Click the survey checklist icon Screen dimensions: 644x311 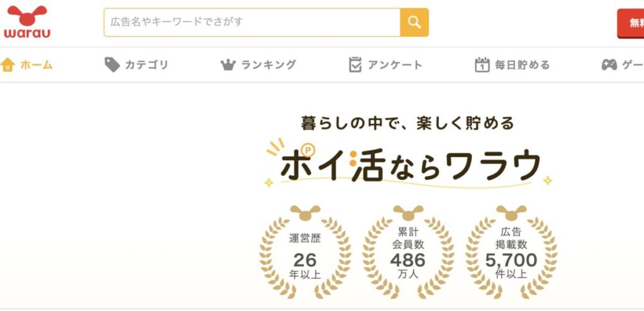[x=355, y=65]
